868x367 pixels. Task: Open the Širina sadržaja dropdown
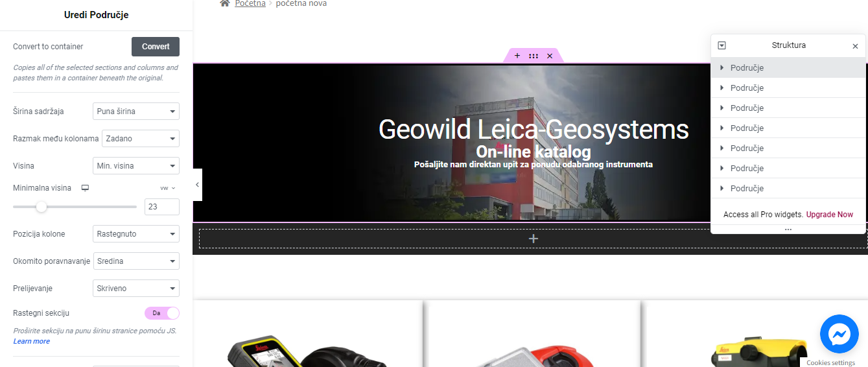pyautogui.click(x=136, y=112)
